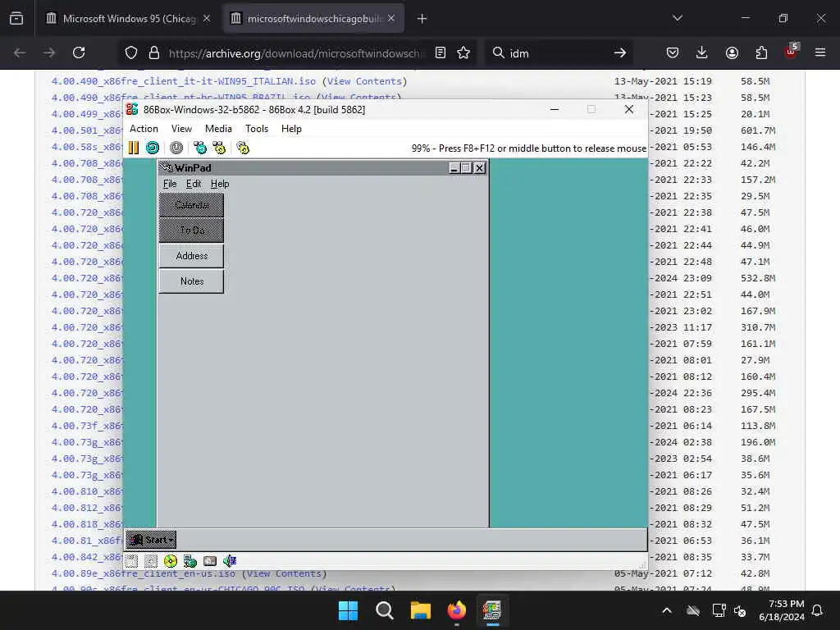Open a new Firefox tab
The height and width of the screenshot is (630, 840).
422,19
